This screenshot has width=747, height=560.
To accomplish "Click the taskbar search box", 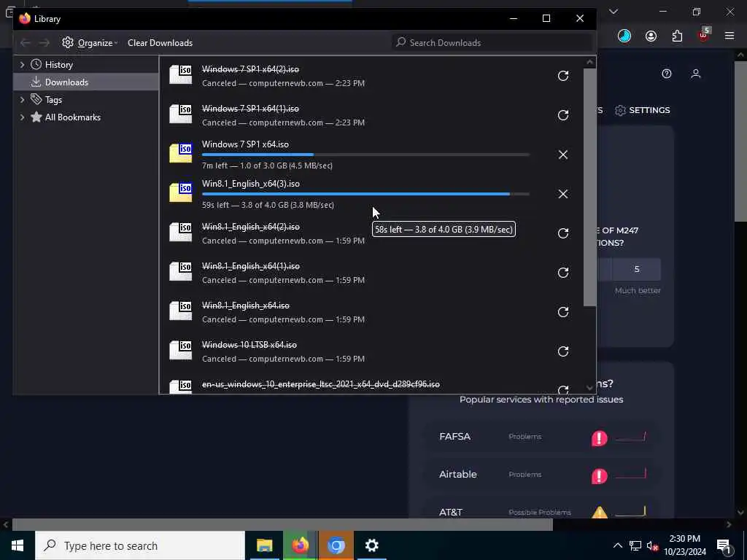I will (139, 545).
